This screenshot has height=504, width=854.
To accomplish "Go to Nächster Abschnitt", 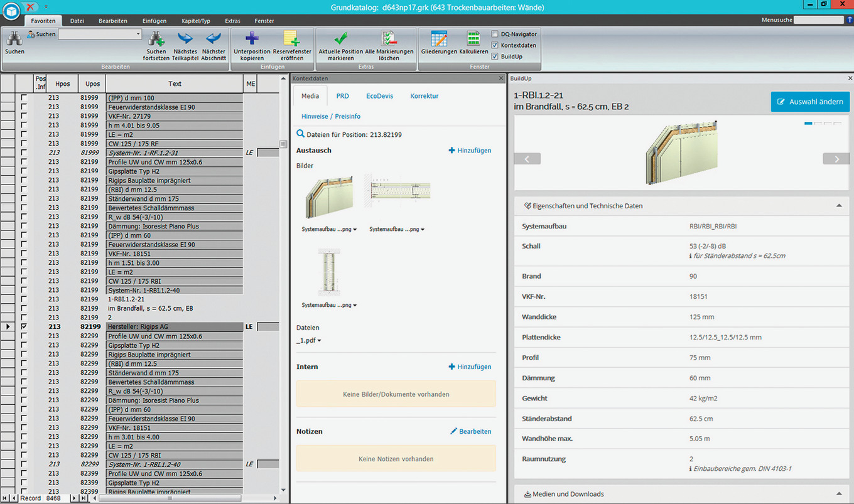I will pos(213,40).
